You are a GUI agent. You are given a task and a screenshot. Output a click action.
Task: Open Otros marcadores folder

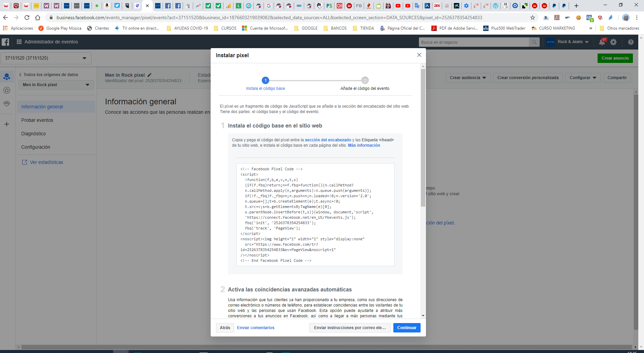(619, 28)
